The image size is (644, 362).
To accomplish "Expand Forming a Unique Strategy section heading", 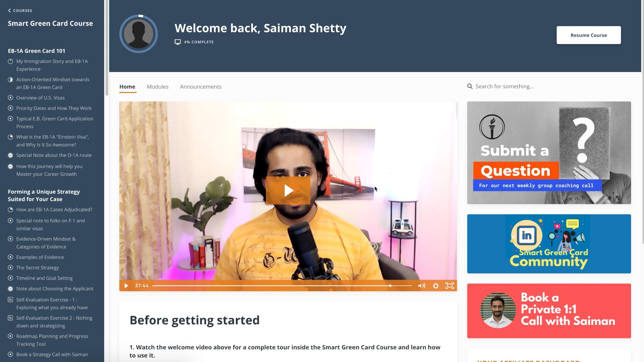I will tap(44, 195).
